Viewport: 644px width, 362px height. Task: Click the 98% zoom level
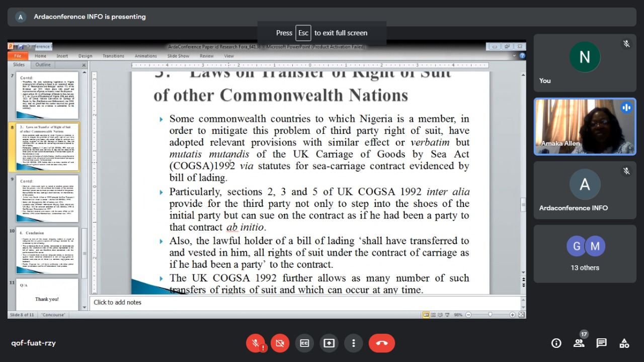tap(458, 315)
